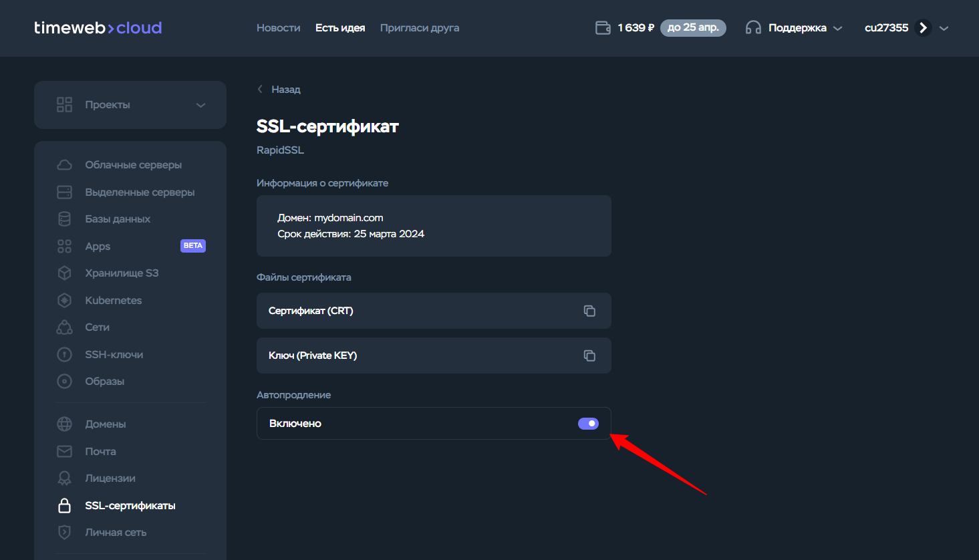Open the Новости menu item

(x=278, y=27)
